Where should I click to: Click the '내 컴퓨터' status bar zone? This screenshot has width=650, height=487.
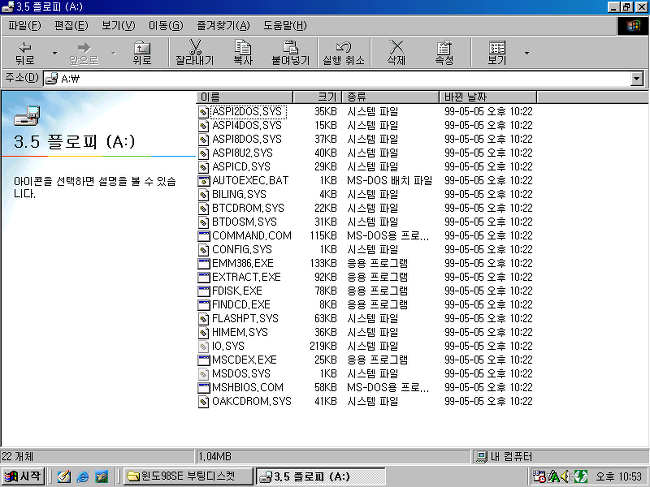[x=560, y=457]
